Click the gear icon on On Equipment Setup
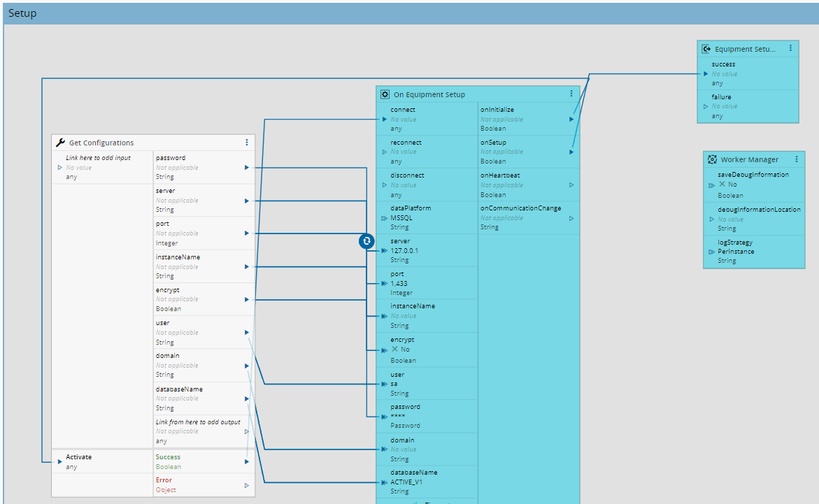This screenshot has height=504, width=819. 385,94
